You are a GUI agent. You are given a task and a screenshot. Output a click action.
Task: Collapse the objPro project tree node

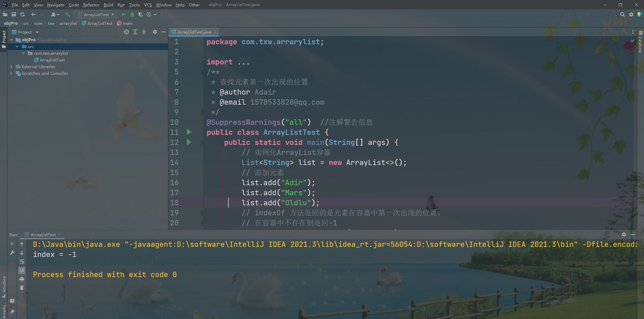11,40
